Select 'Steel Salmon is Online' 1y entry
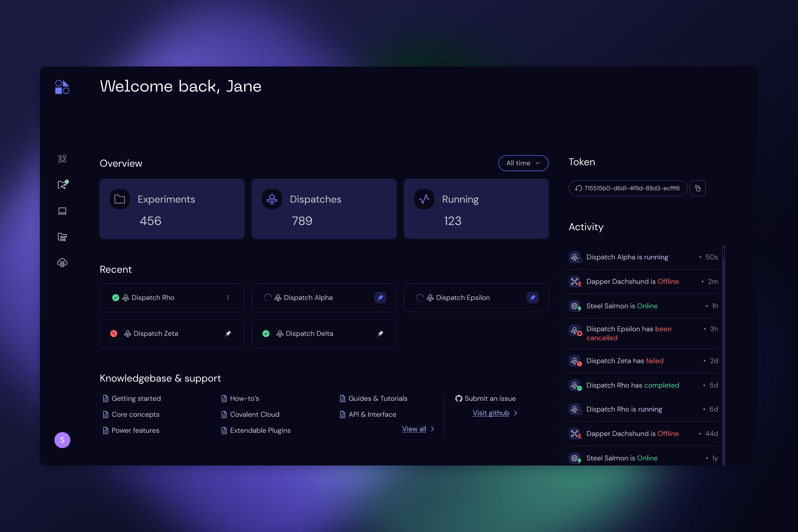 coord(643,458)
